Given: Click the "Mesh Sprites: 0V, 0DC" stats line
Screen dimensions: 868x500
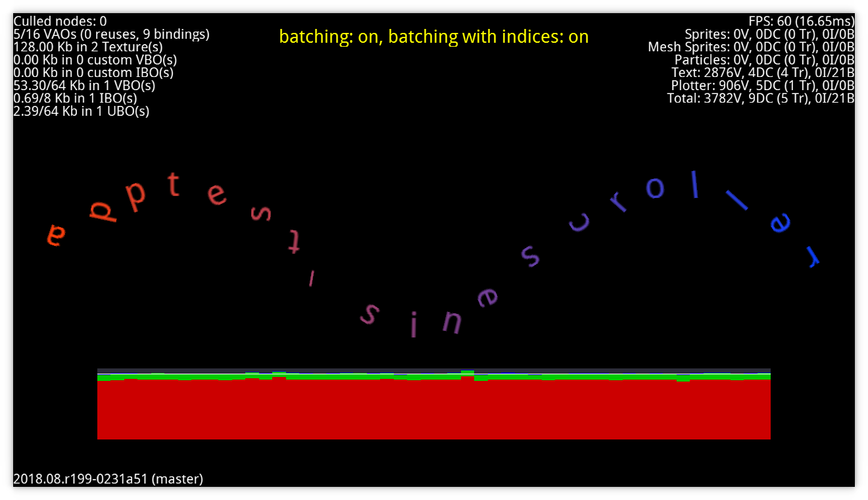Looking at the screenshot, I should pos(751,47).
